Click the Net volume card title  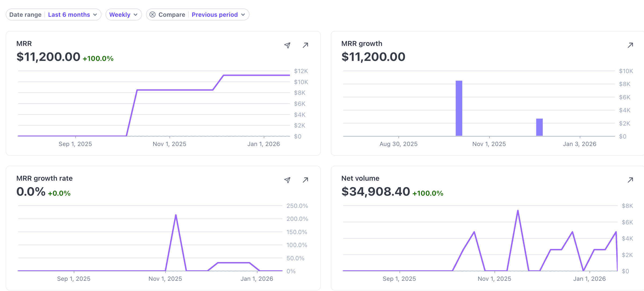point(360,178)
